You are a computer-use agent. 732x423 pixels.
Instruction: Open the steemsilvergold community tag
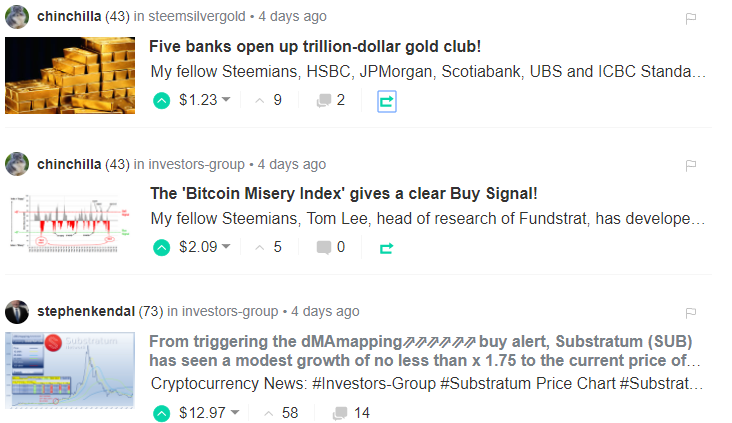coord(196,17)
